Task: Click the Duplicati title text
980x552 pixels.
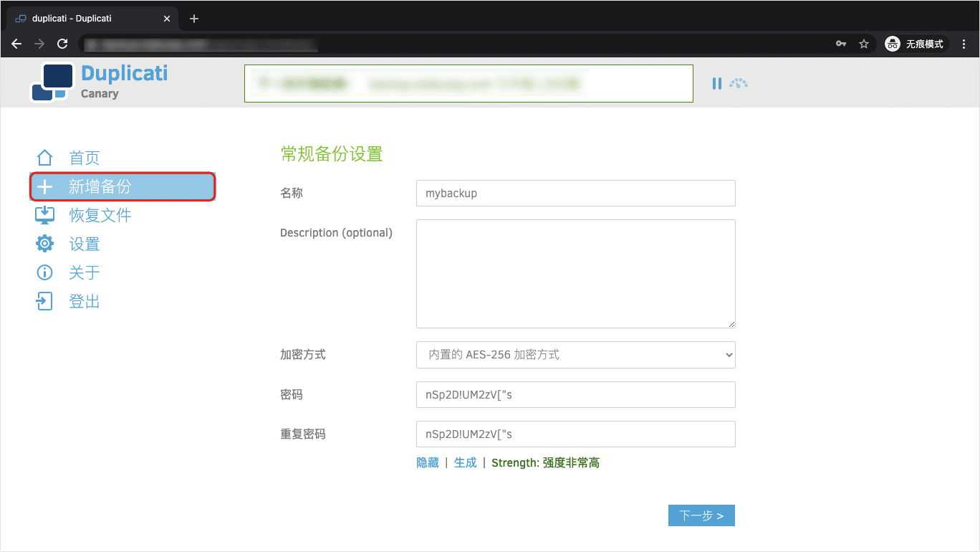Action: coord(125,73)
